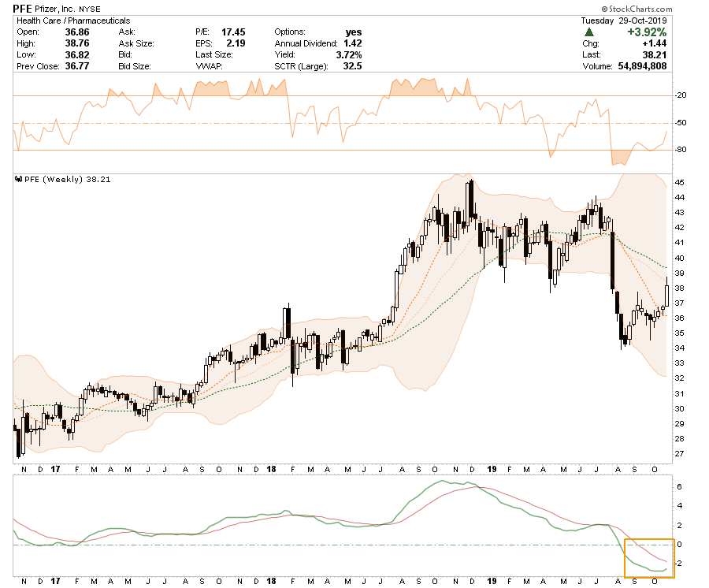
Task: Click the Options value yes
Action: pyautogui.click(x=354, y=32)
